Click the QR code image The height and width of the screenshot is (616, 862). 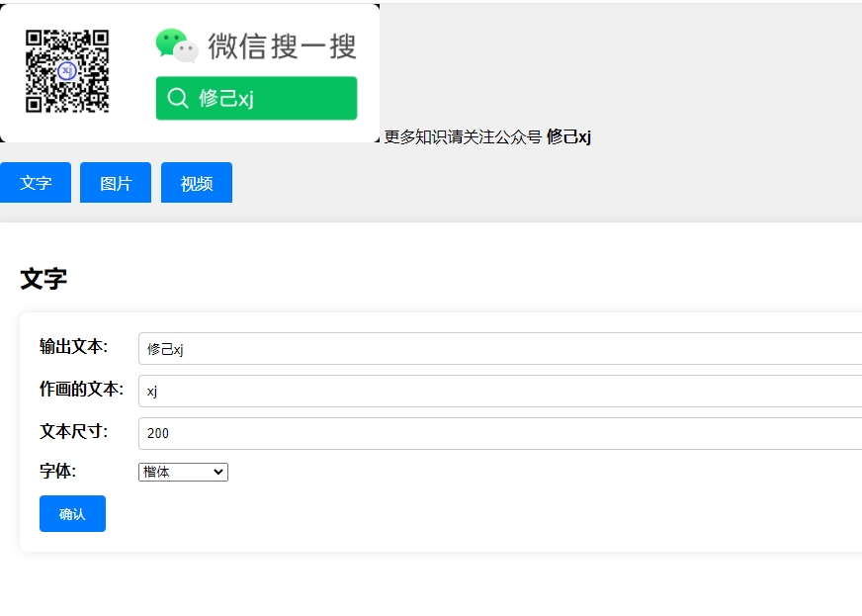(67, 71)
